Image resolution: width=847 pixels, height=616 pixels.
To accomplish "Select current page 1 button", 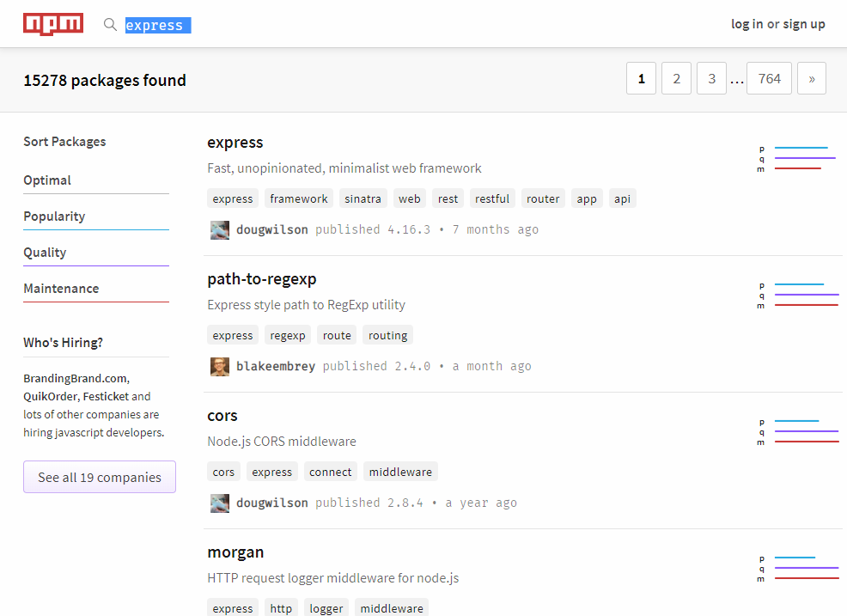I will [641, 78].
